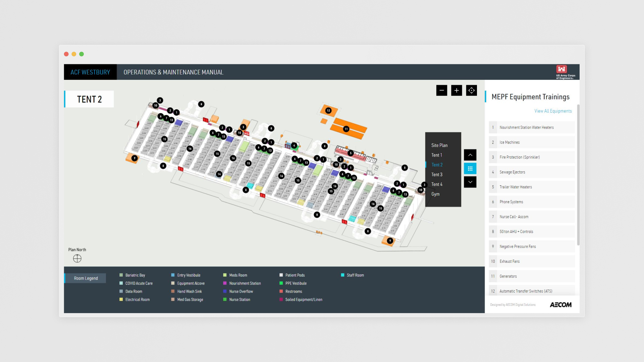Click map marker 12 on the orange building
Image resolution: width=644 pixels, height=362 pixels.
(328, 111)
